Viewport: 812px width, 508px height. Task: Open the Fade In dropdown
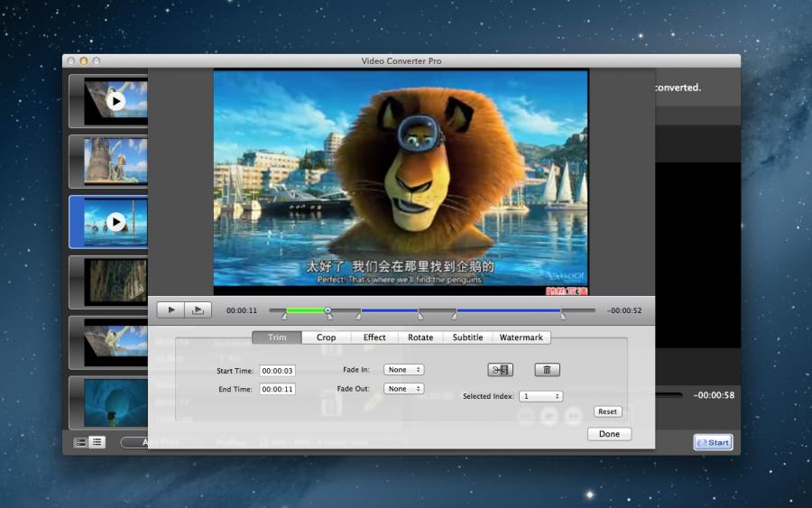pos(404,370)
